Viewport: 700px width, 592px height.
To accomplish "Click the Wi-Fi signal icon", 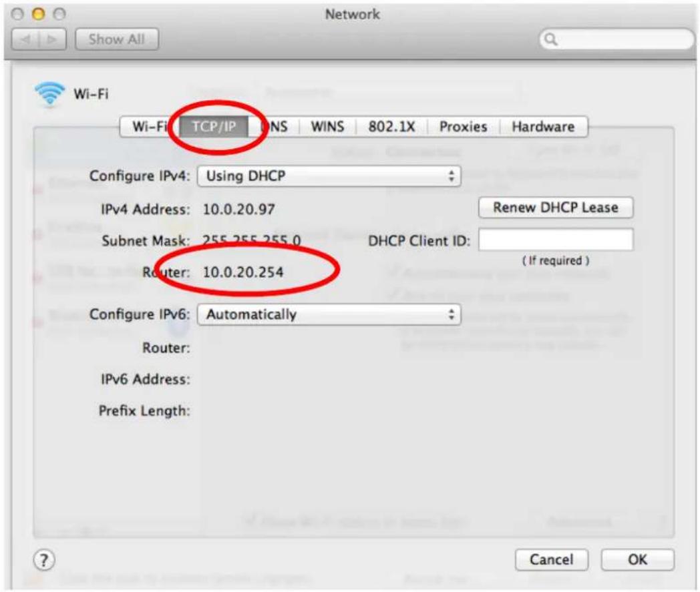I will click(49, 95).
